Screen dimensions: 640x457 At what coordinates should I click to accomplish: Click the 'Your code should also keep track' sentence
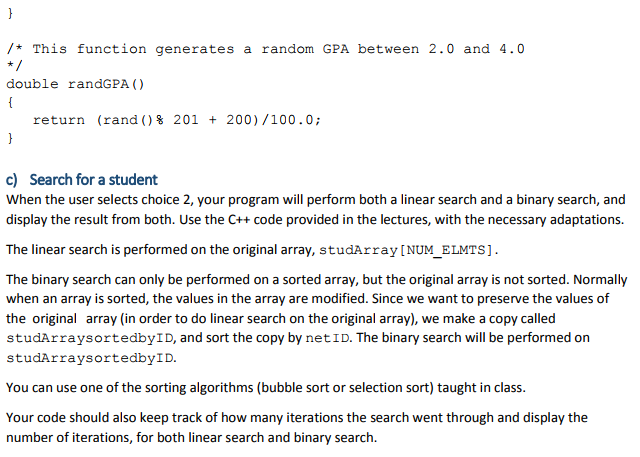(x=297, y=418)
